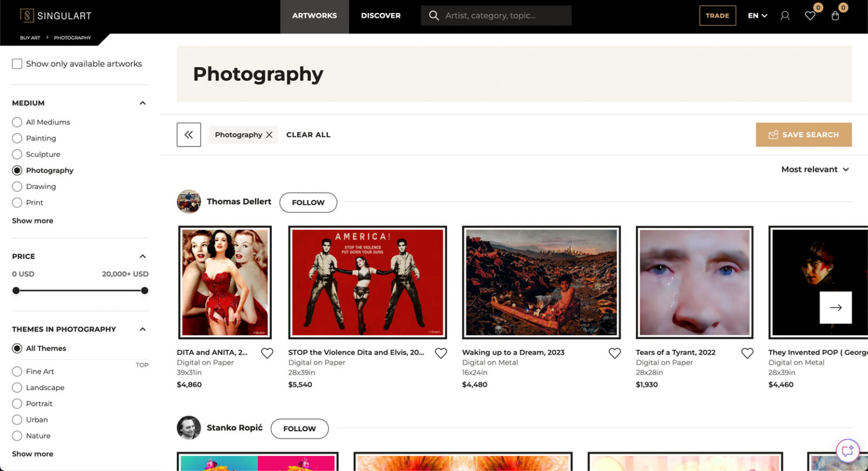Remove the Photography filter chip
The width and height of the screenshot is (868, 471).
pos(270,135)
